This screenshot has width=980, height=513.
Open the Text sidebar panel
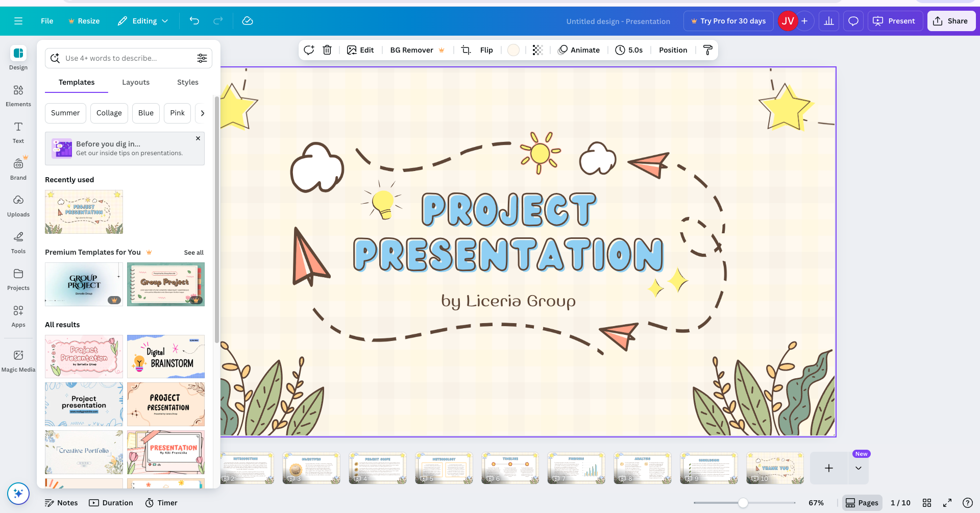[x=18, y=133]
